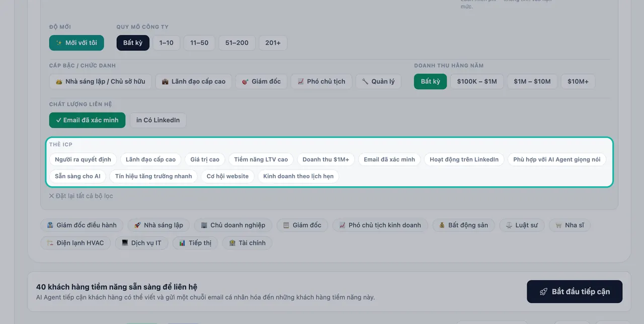
Task: Enable the 'Quản lý' title filter
Action: click(378, 82)
